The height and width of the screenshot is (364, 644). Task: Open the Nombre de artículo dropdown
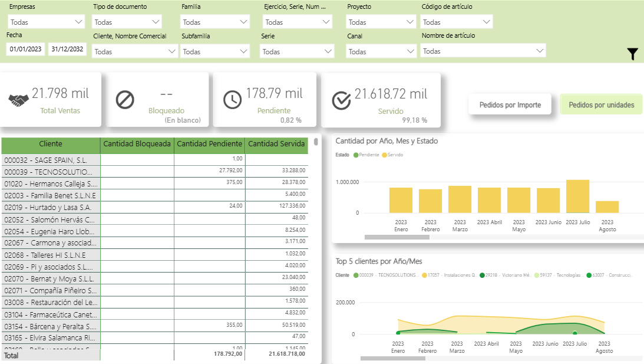coord(483,51)
